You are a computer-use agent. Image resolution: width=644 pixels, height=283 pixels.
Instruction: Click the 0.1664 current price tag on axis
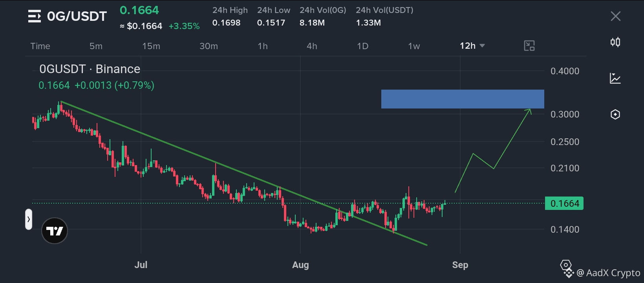click(564, 204)
